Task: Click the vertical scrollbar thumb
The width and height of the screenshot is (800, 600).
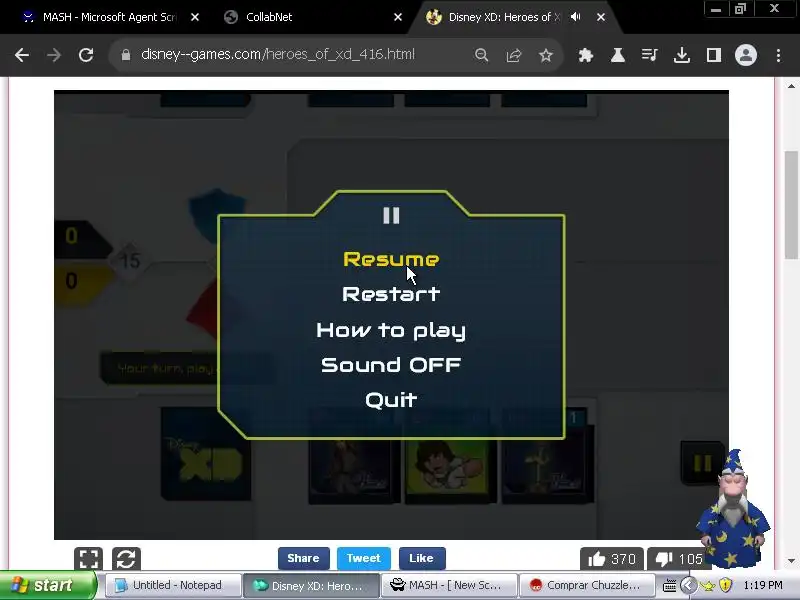Action: click(x=791, y=204)
